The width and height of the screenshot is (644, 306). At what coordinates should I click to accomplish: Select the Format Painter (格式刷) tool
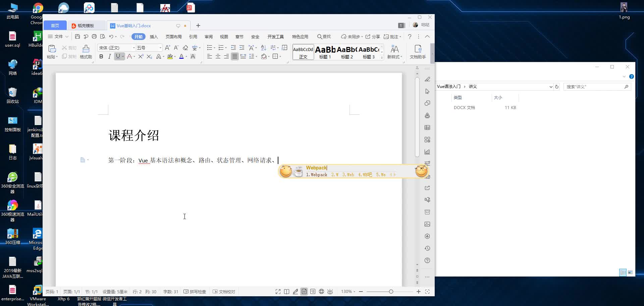[86, 52]
